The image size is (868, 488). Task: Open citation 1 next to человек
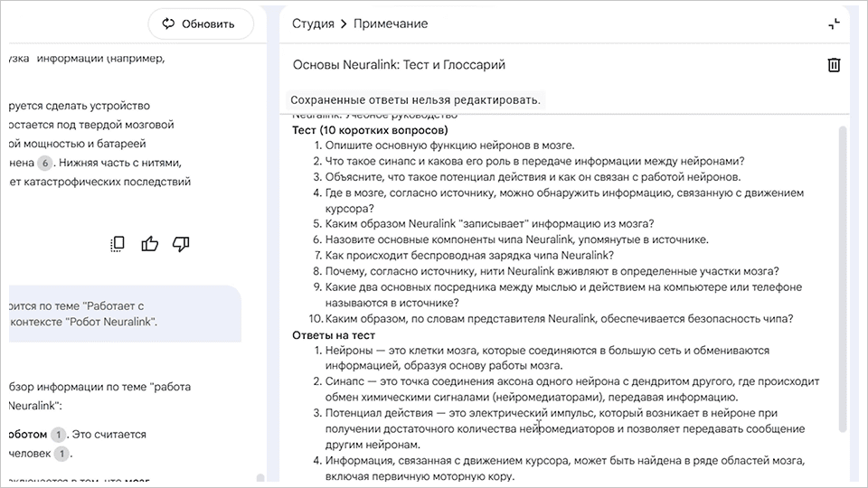point(61,454)
